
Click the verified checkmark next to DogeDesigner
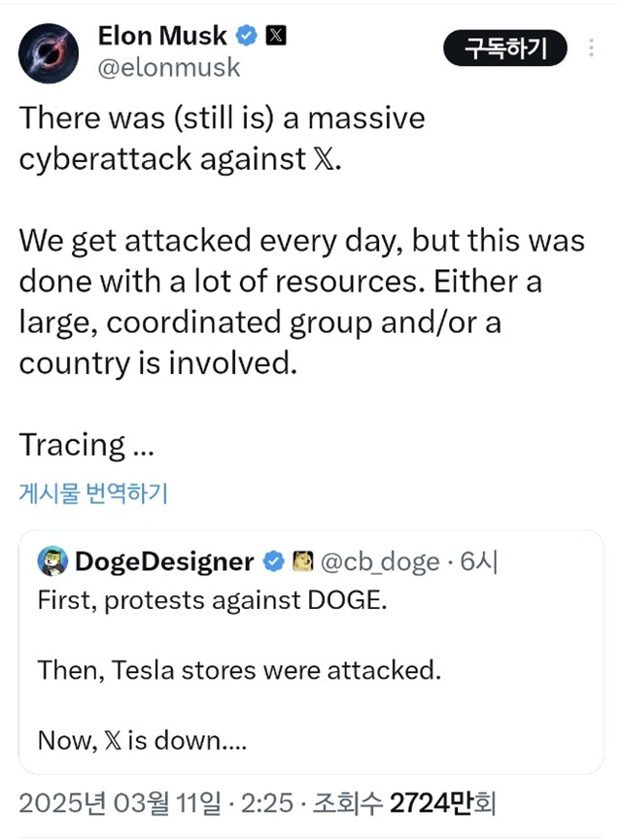[271, 560]
